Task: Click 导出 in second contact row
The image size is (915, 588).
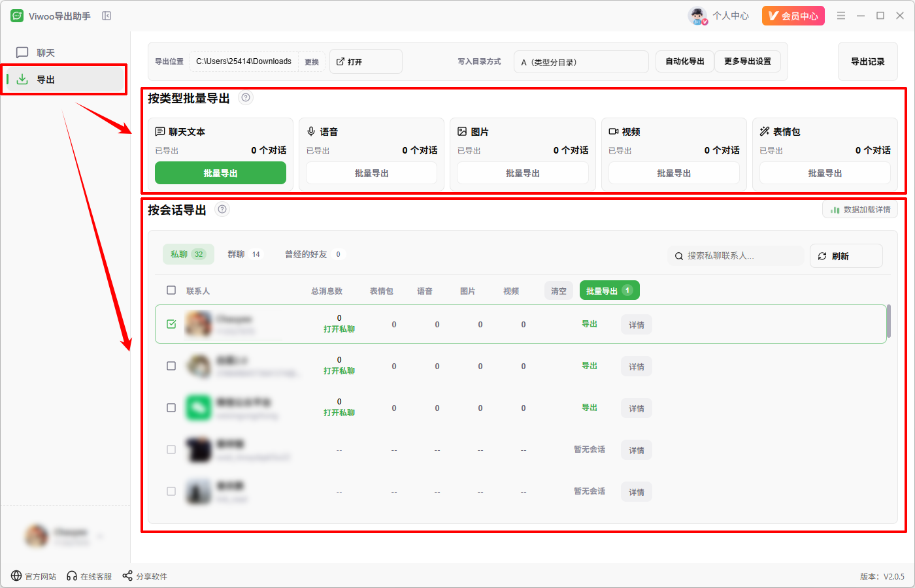Action: pyautogui.click(x=590, y=366)
